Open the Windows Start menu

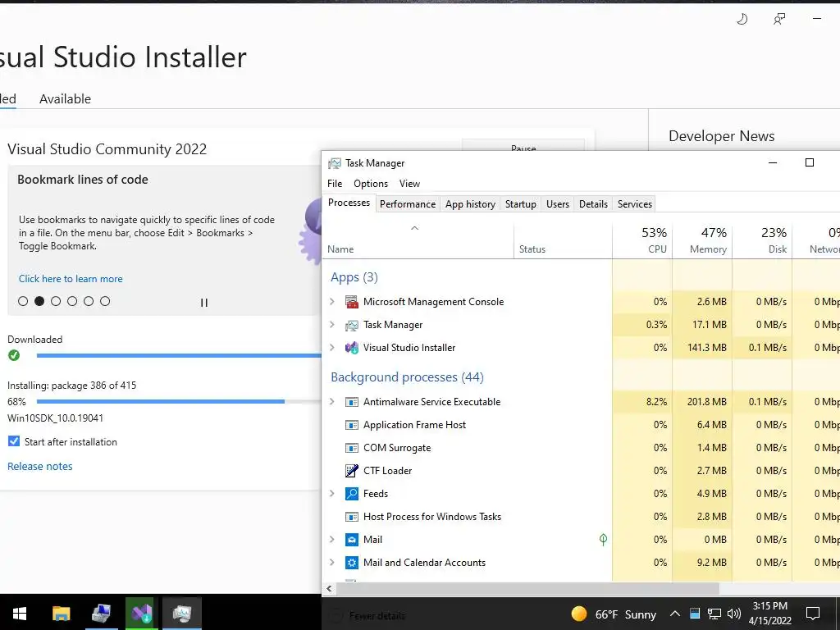20,613
